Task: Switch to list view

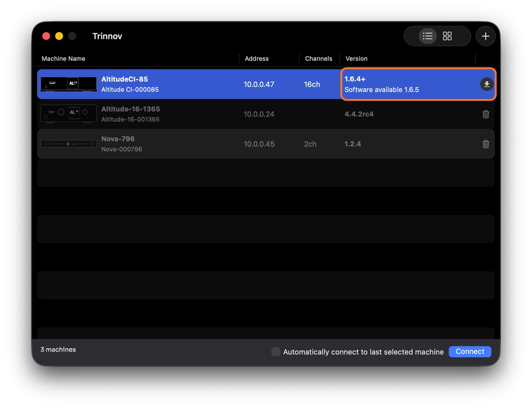Action: [428, 36]
